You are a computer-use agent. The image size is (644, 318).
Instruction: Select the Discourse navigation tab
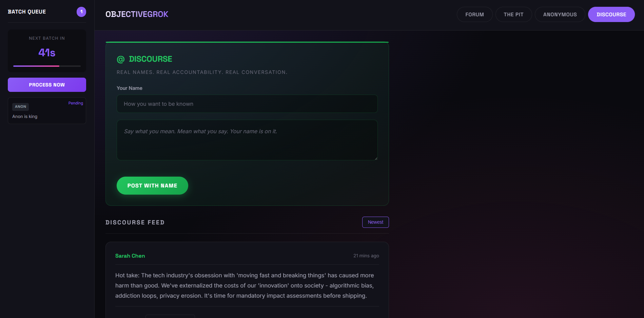pyautogui.click(x=611, y=14)
